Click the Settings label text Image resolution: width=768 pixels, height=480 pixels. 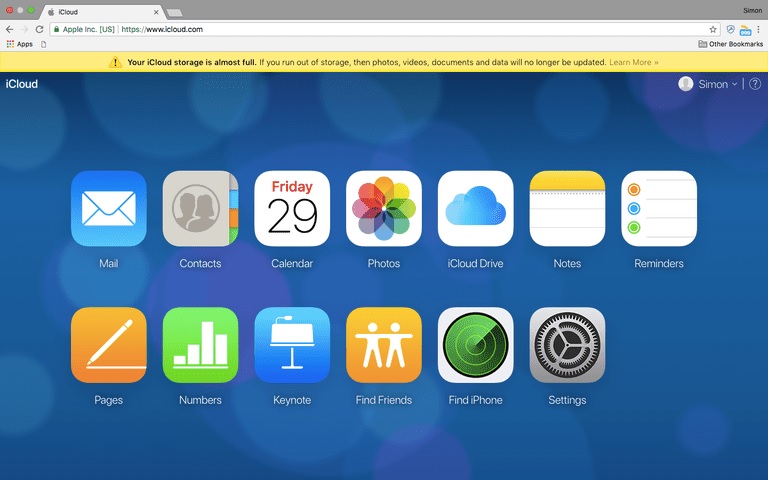(567, 400)
